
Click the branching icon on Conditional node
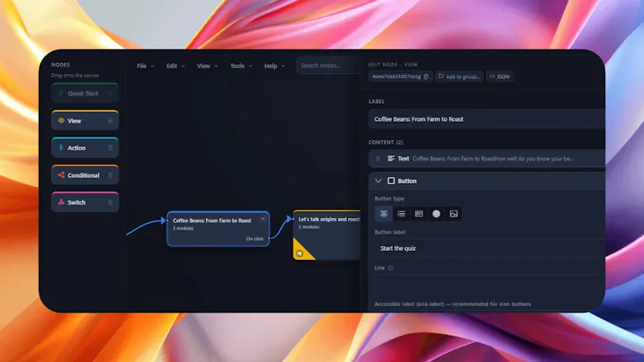tap(61, 175)
